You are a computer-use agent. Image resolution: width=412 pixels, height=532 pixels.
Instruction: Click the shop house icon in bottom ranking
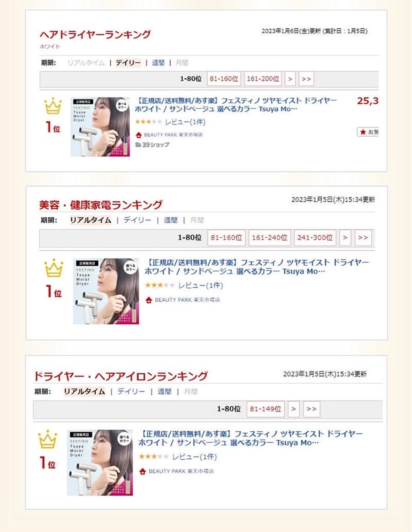[x=143, y=471]
